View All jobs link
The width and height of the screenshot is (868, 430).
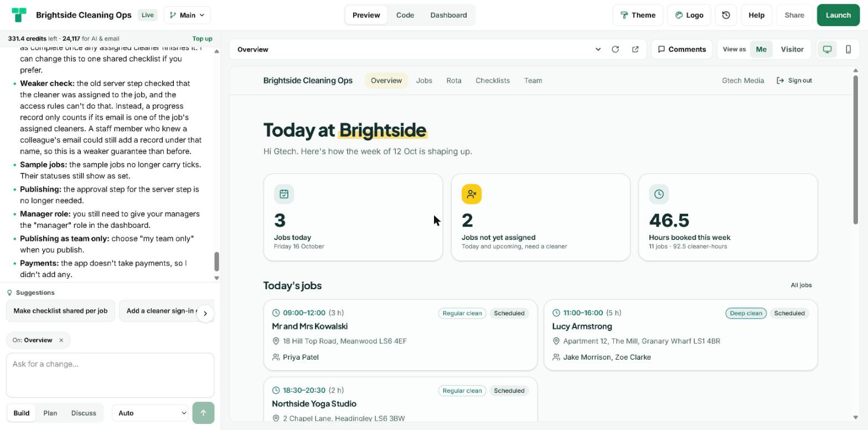[x=801, y=285]
